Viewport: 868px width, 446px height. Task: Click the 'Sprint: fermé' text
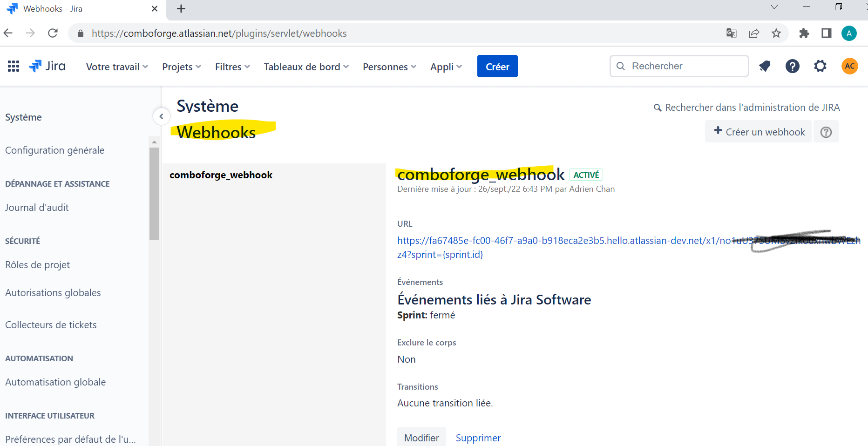pos(426,315)
